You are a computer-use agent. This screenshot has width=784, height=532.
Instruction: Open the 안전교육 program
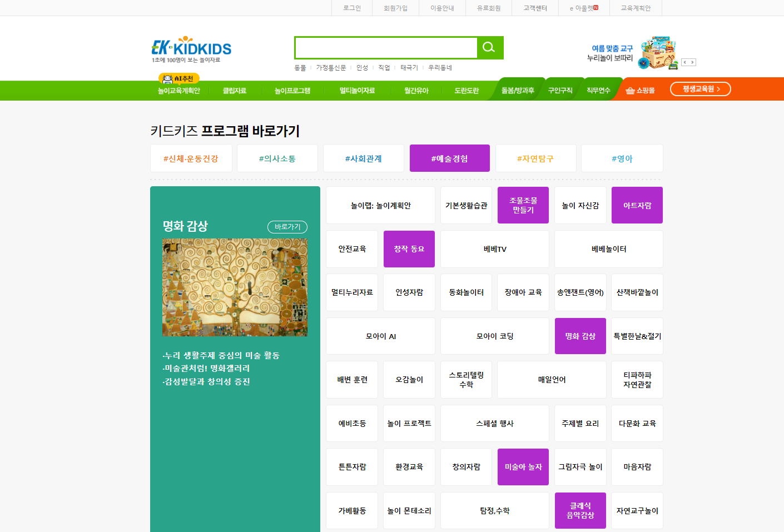pyautogui.click(x=352, y=249)
